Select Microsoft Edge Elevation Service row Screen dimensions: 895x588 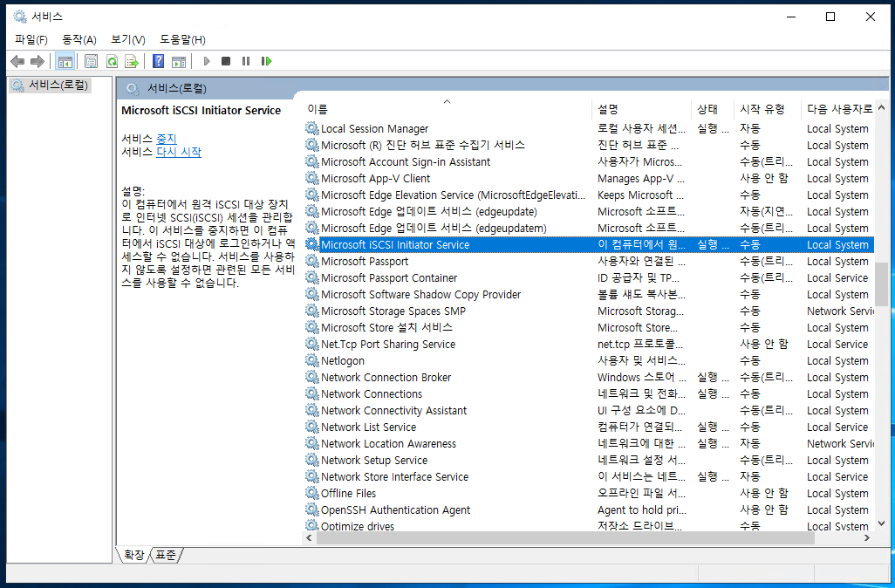coord(589,195)
